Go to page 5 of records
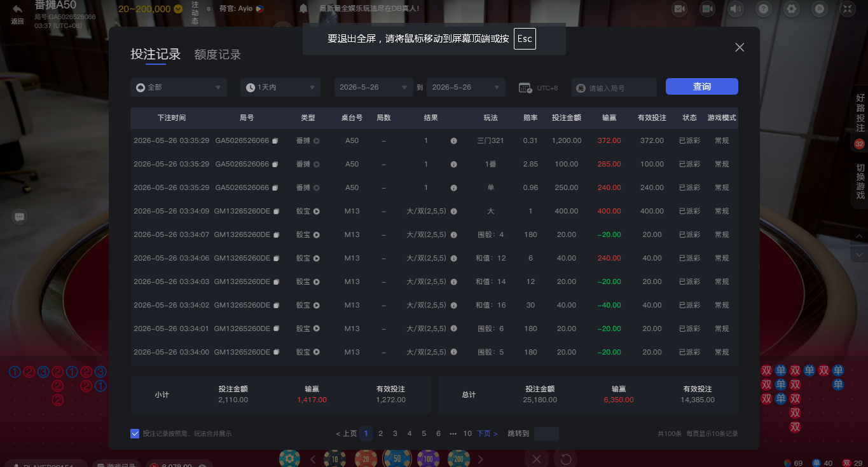 [424, 433]
